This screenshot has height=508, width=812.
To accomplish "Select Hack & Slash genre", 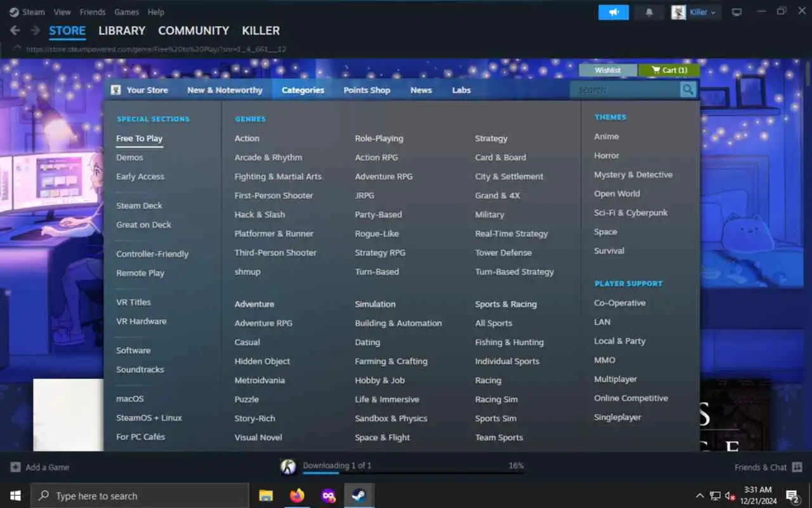I will [x=259, y=215].
